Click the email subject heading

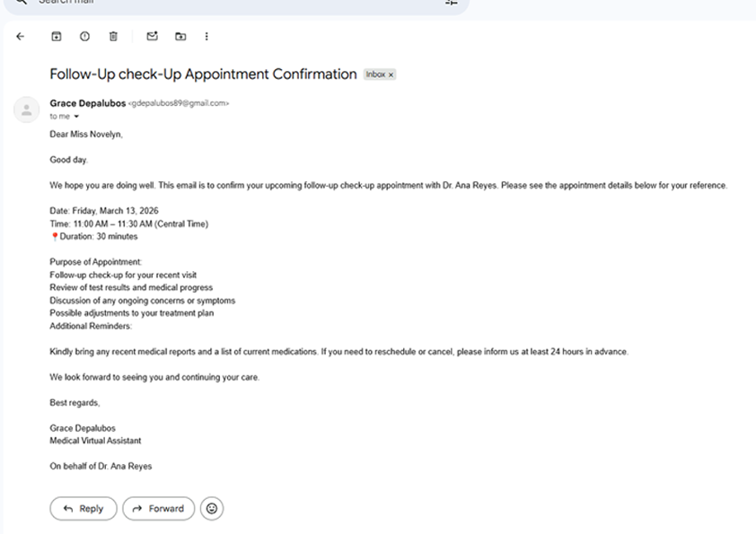click(x=203, y=74)
